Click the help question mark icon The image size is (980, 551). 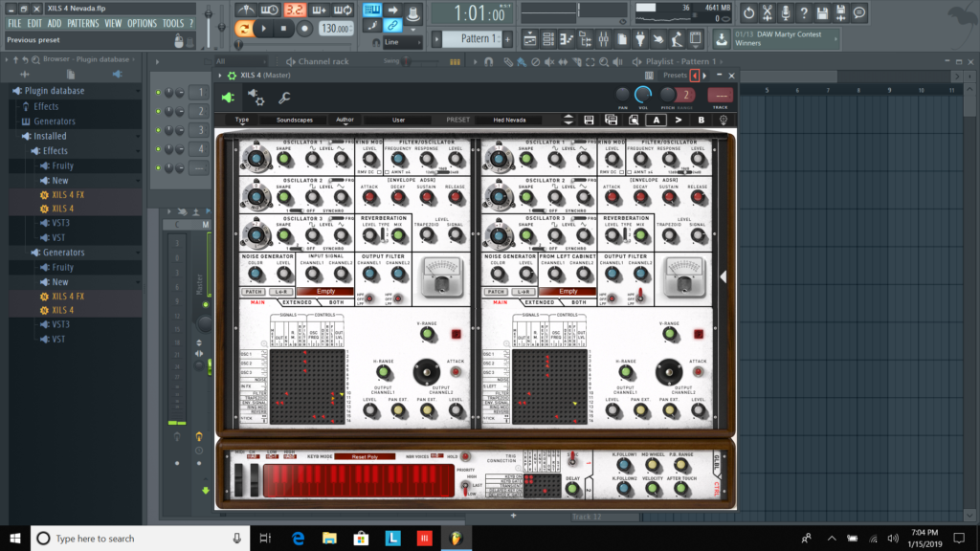(804, 12)
